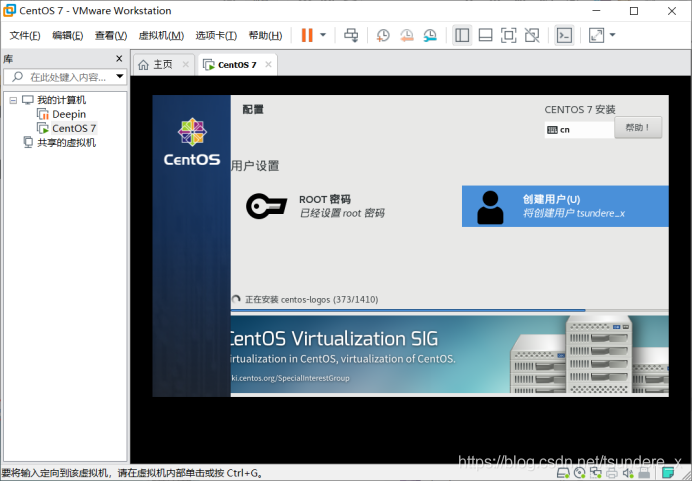The width and height of the screenshot is (692, 481).
Task: Close the CentOS 7 tab
Action: pyautogui.click(x=268, y=64)
